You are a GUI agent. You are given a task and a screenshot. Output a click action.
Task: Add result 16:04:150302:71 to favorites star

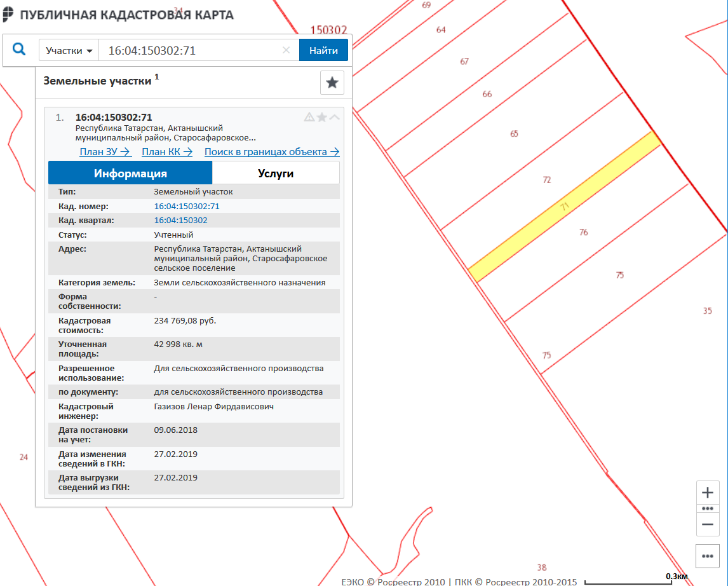pos(321,117)
